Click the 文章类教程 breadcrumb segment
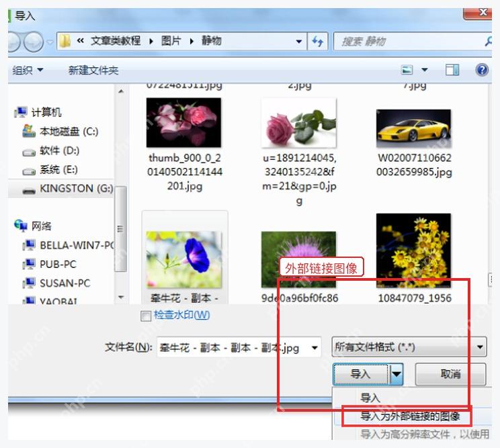500x448 pixels. point(115,41)
